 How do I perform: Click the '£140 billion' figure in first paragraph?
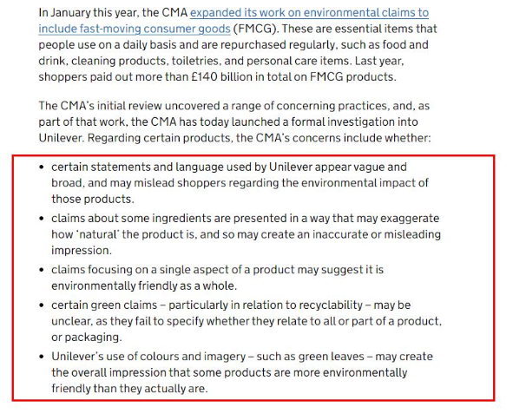click(220, 77)
